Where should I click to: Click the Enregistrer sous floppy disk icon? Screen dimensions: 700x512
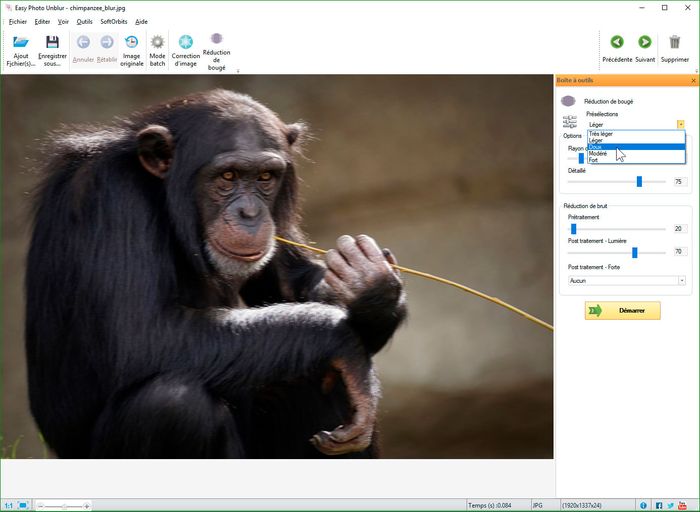[52, 43]
